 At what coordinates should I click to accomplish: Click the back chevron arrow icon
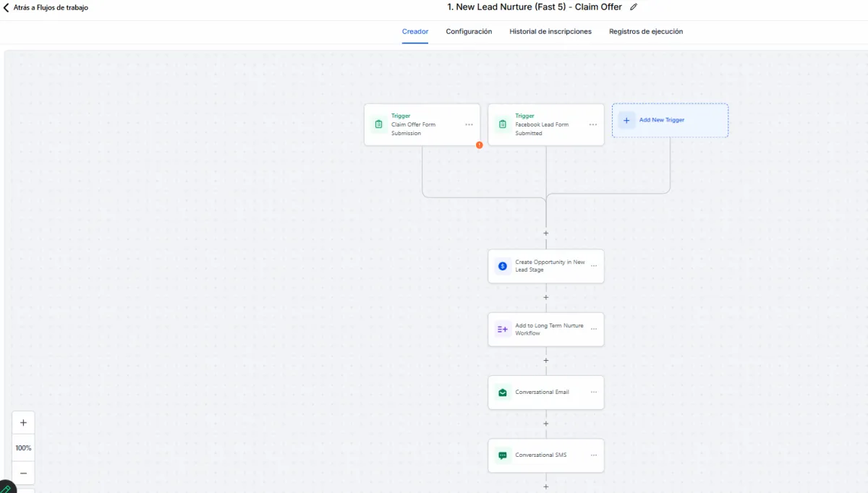7,7
